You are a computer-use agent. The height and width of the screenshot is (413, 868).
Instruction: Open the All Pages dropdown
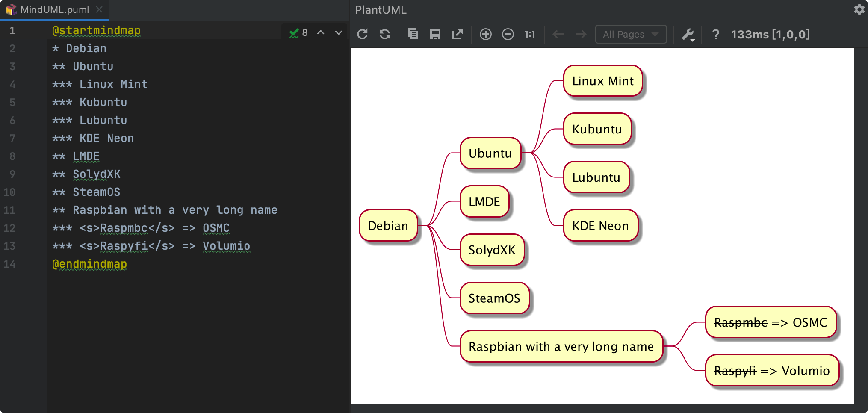click(631, 34)
